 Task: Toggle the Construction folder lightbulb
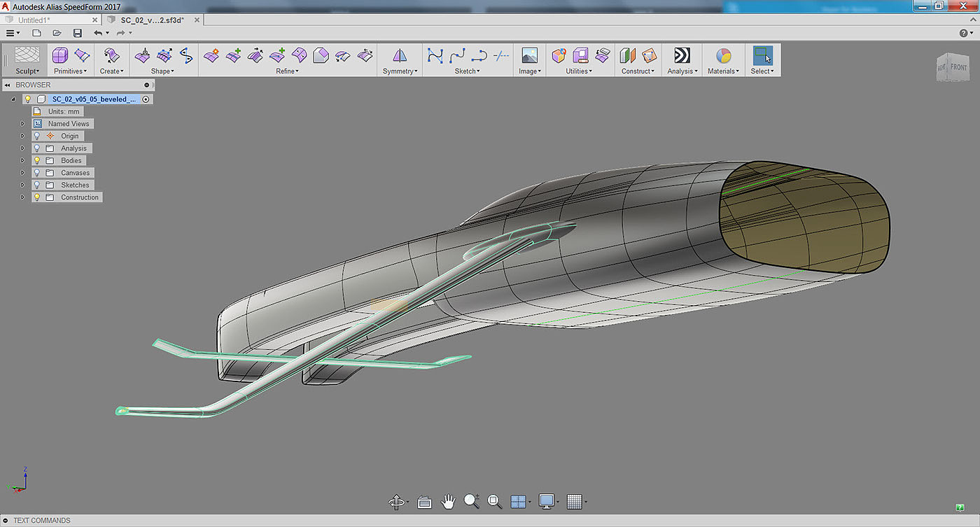click(x=37, y=197)
